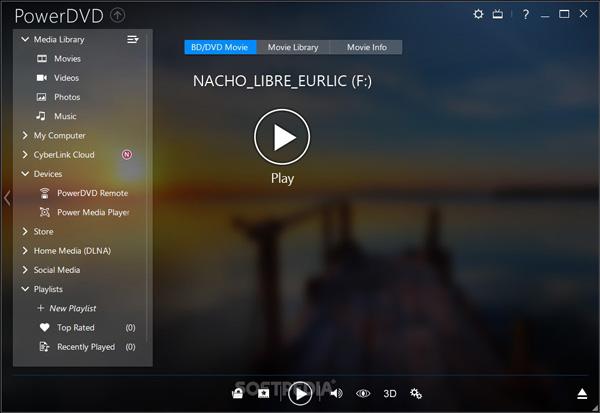Collapse the Media Library section
The width and height of the screenshot is (600, 413).
tap(25, 39)
